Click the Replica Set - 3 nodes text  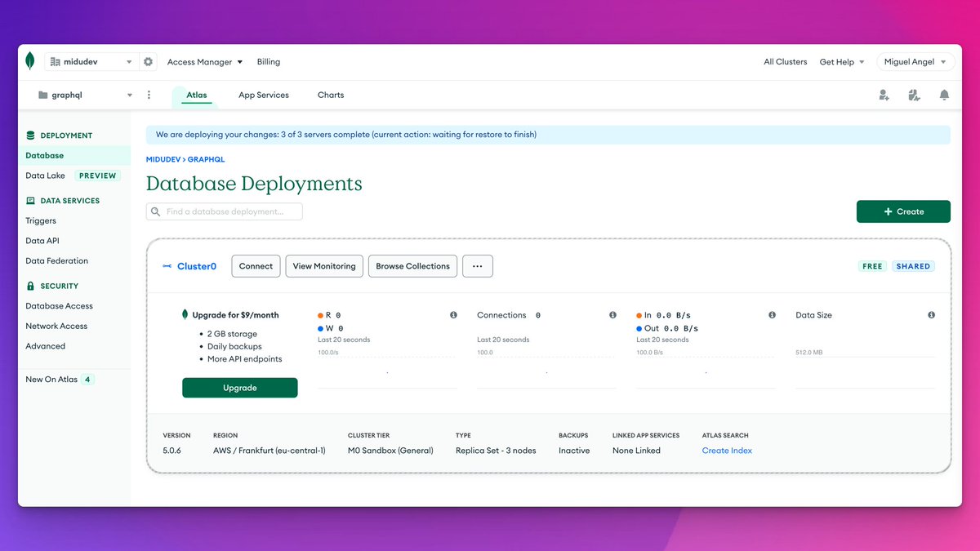point(496,451)
